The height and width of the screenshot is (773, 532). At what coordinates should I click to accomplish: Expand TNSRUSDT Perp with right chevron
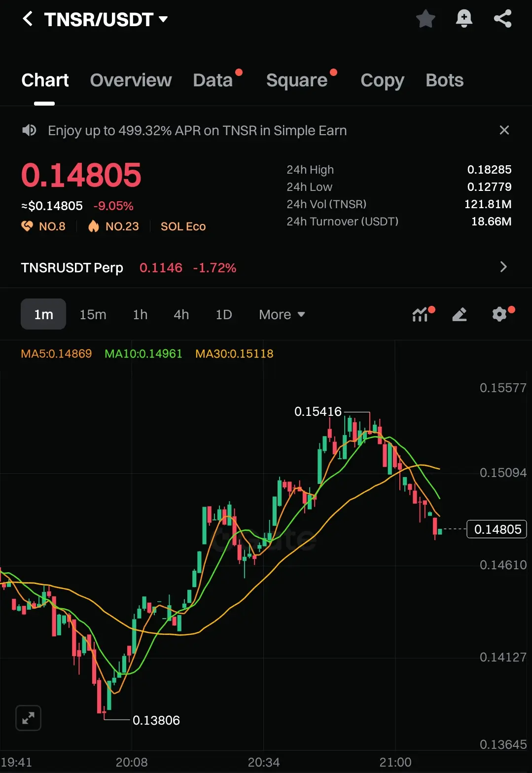click(x=503, y=267)
